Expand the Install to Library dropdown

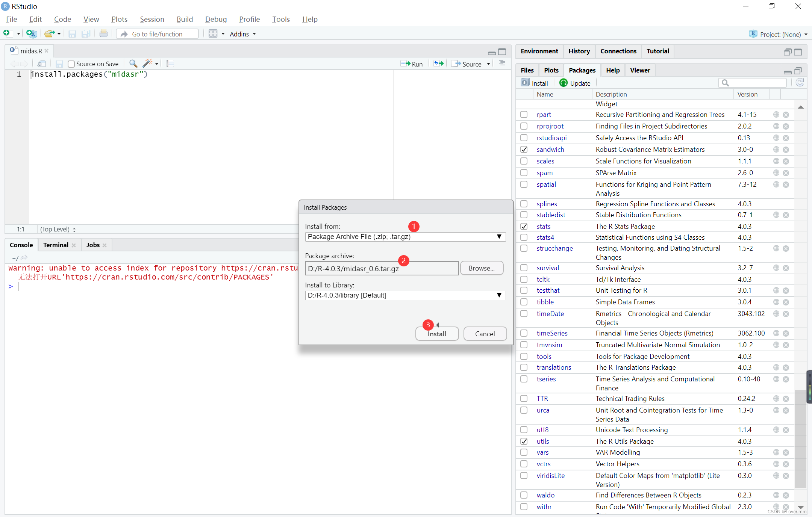click(x=405, y=295)
